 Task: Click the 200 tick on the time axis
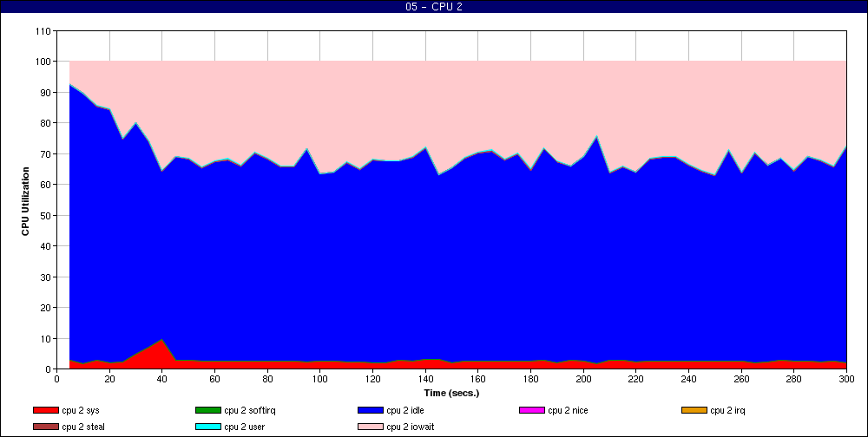(583, 379)
